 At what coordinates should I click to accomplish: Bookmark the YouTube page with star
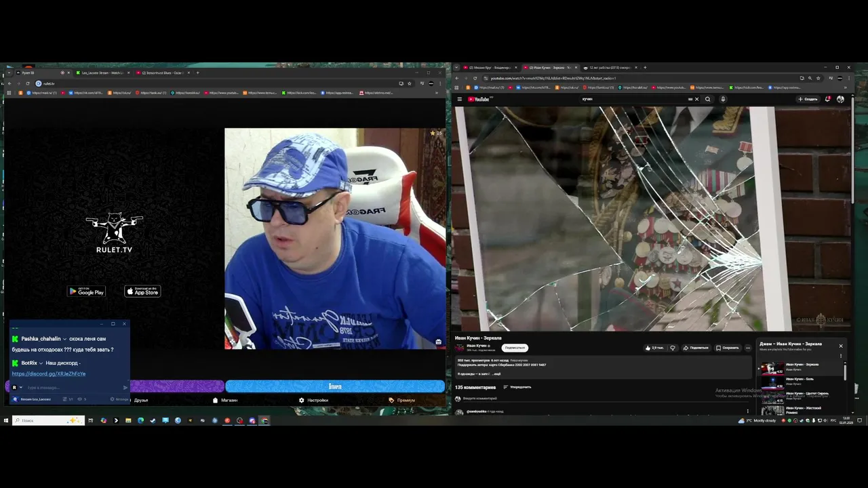[x=818, y=78]
